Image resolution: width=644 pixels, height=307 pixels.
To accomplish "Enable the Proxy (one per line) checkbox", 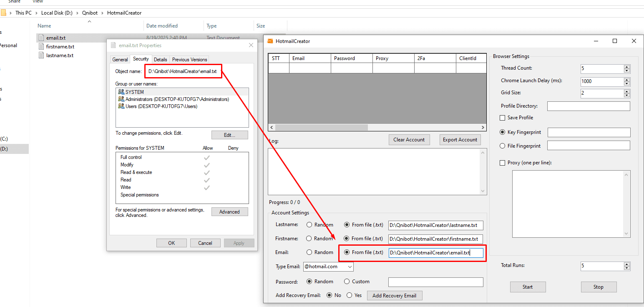I will click(502, 163).
